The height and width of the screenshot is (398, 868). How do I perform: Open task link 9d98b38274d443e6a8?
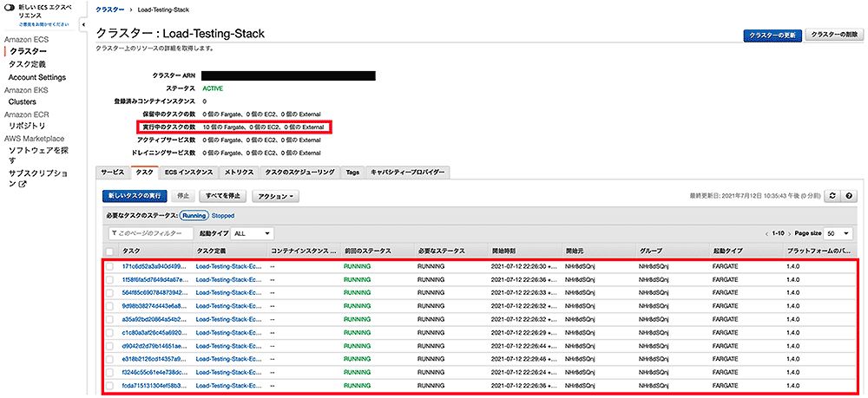155,306
